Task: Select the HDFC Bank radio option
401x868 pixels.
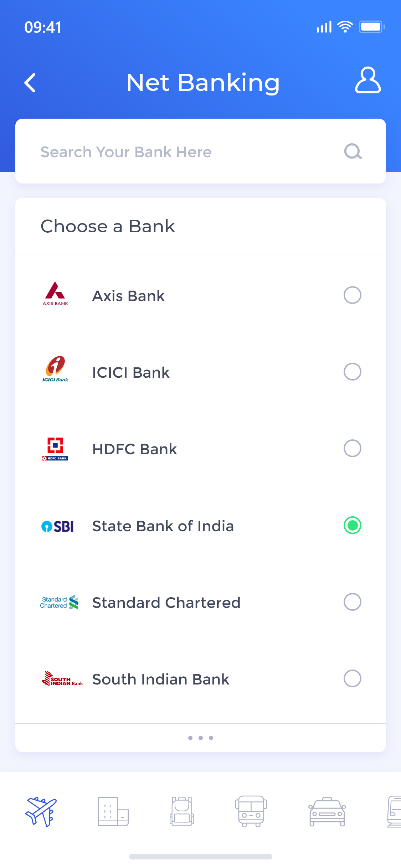Action: [352, 448]
